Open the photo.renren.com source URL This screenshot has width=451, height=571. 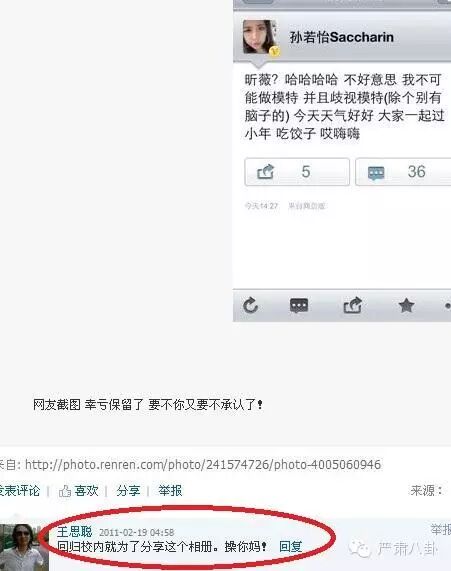[x=203, y=465]
